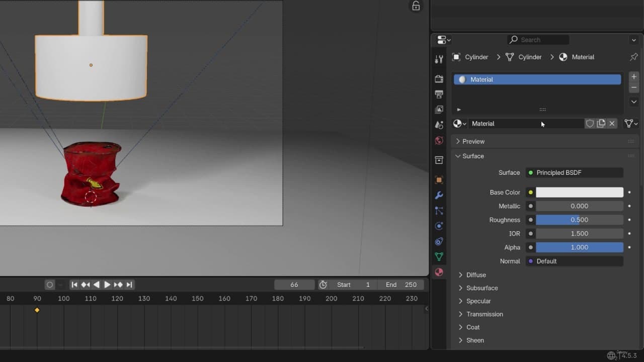The width and height of the screenshot is (644, 362).
Task: Remove the selected material slot
Action: coord(634,87)
